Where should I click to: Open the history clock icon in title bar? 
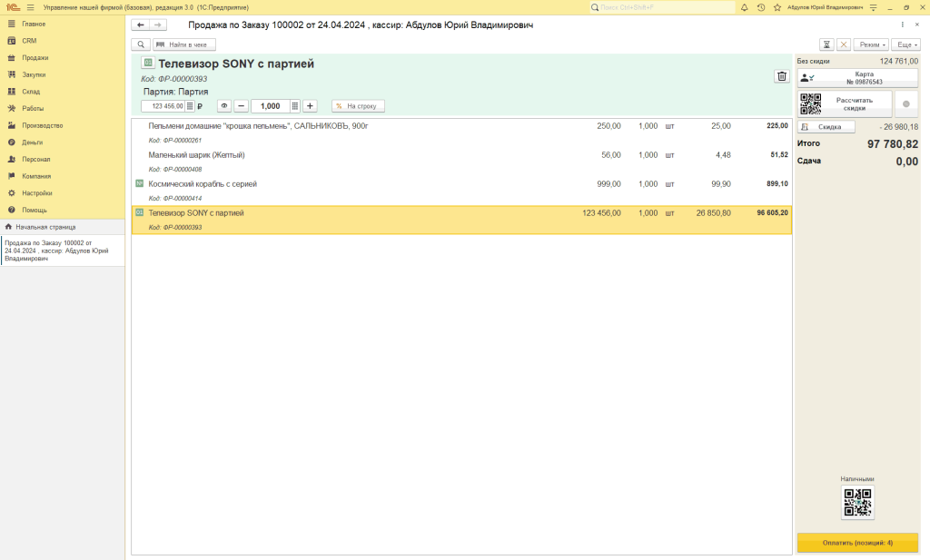[x=760, y=7]
